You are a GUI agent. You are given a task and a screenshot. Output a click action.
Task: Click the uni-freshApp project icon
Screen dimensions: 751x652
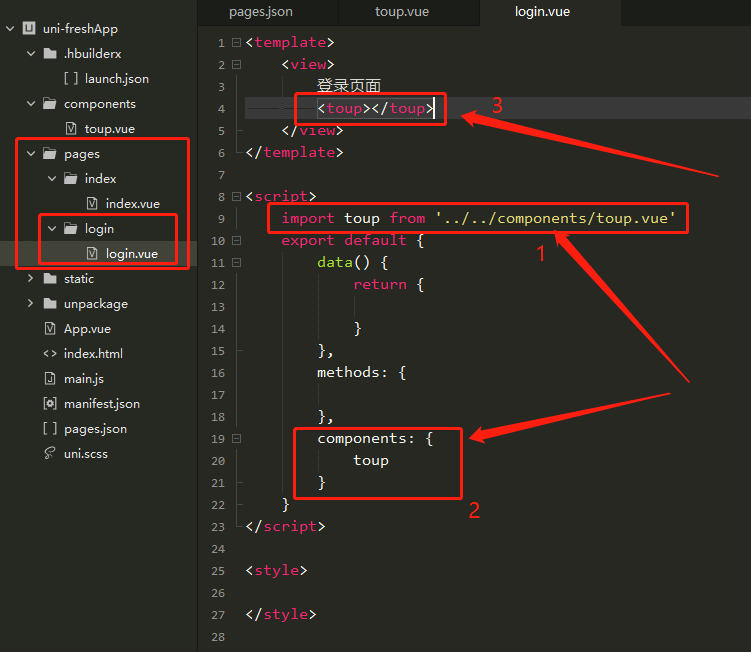tap(29, 28)
